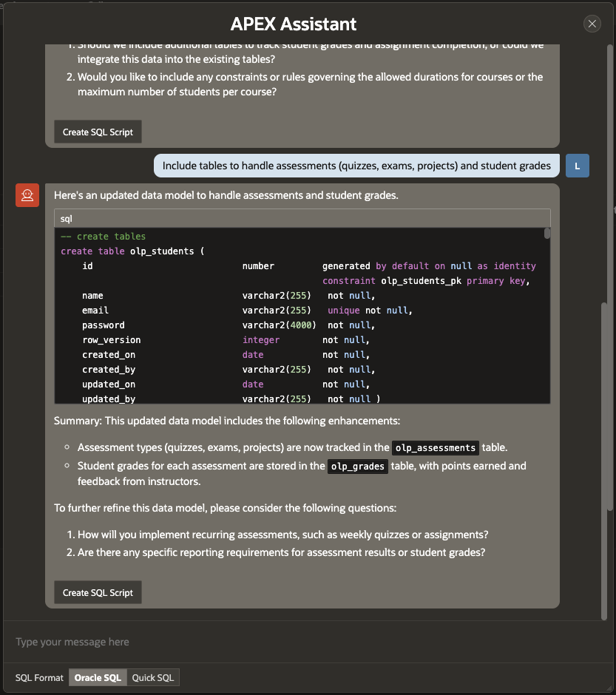Click the -- create tables comment line
The width and height of the screenshot is (616, 695).
(x=104, y=237)
